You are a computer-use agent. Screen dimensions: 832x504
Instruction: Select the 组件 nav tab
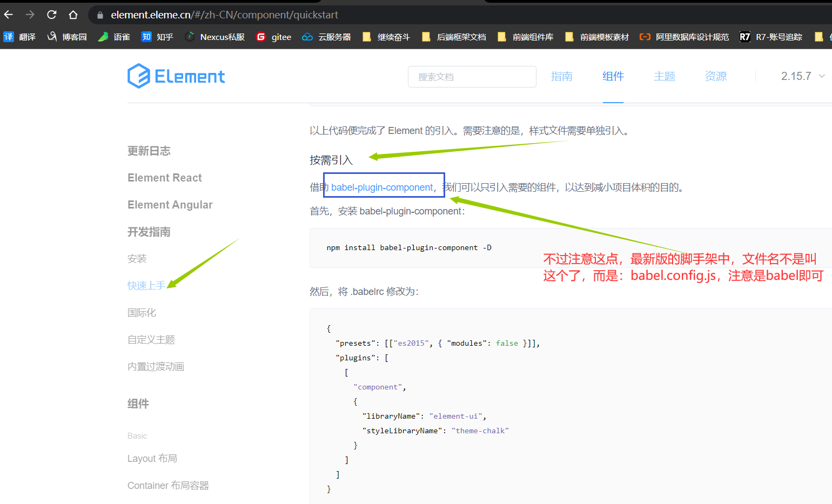point(613,76)
